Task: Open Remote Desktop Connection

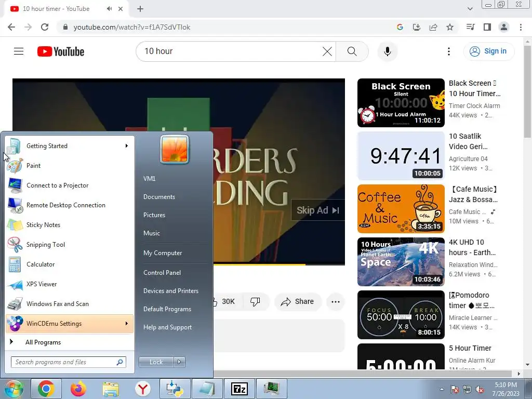Action: tap(70, 205)
